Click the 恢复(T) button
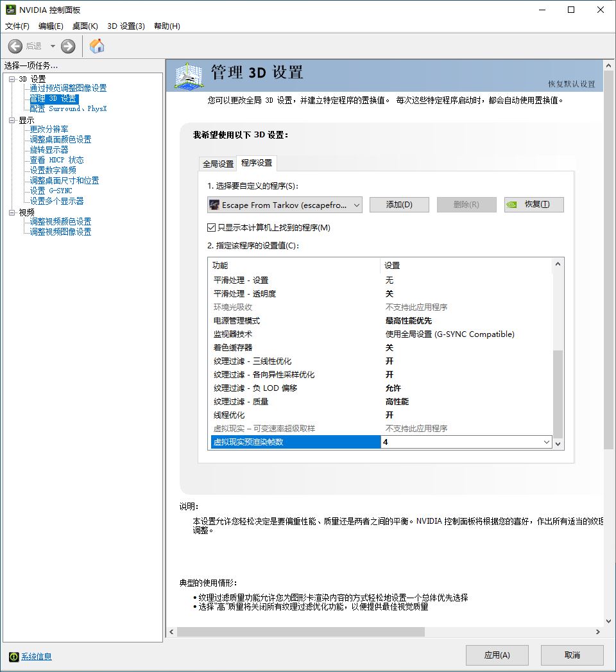 (534, 205)
